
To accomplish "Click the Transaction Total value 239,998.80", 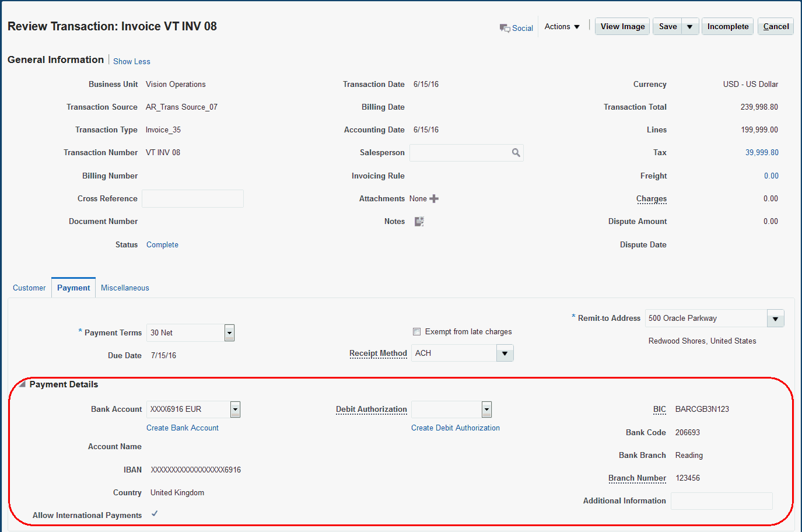I will click(x=759, y=107).
